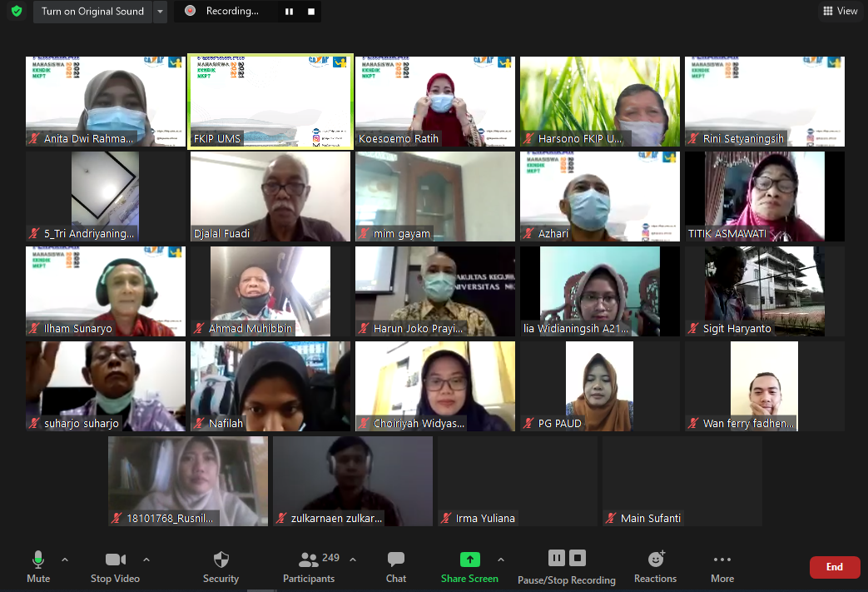
Task: Select mim gayam's video tile
Action: coord(435,197)
